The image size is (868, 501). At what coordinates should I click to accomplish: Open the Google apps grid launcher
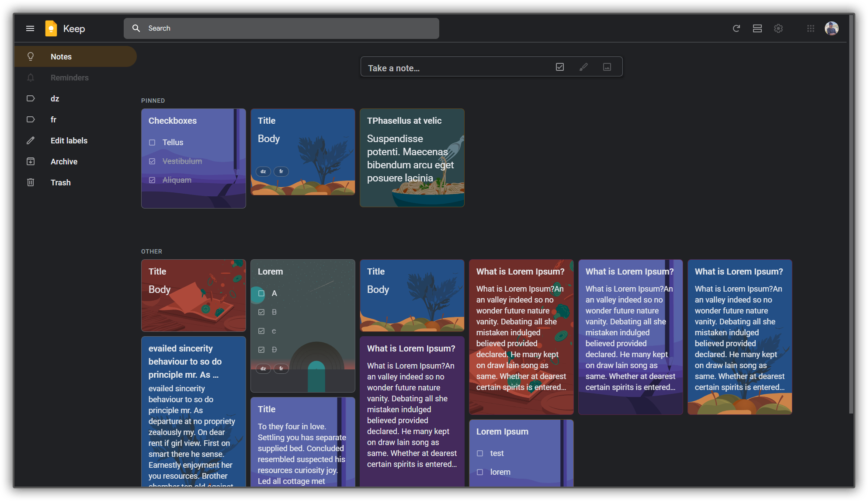tap(811, 28)
